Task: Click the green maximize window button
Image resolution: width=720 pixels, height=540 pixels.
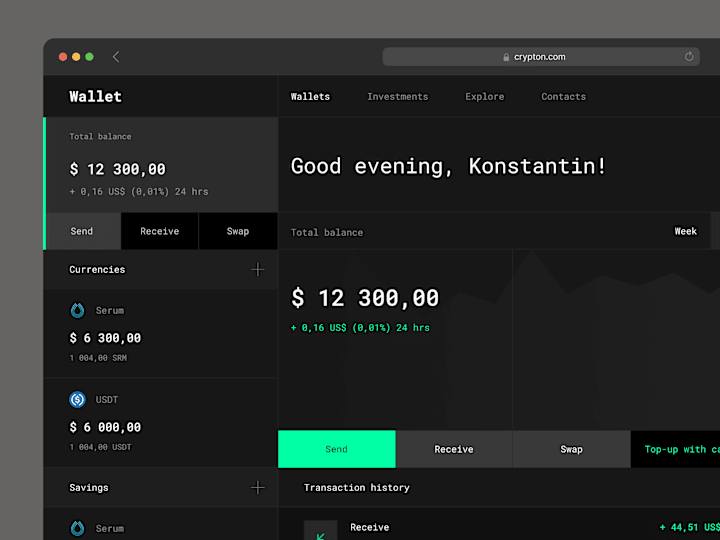Action: pyautogui.click(x=90, y=56)
